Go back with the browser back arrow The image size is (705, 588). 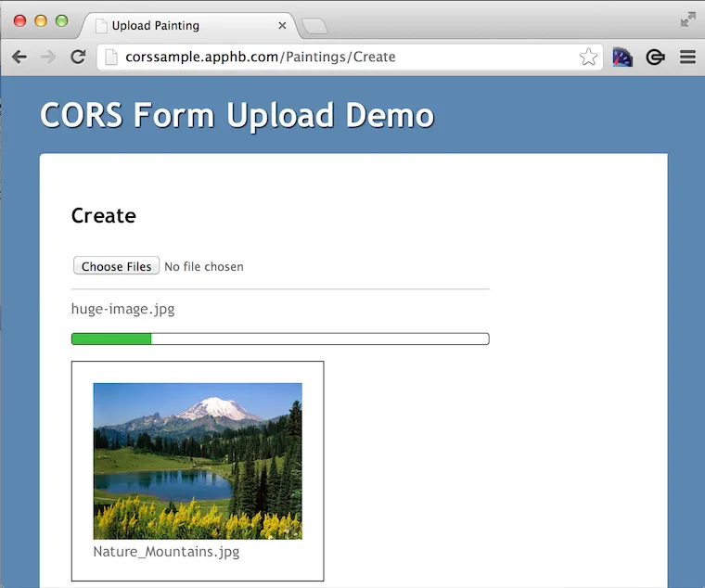point(19,58)
